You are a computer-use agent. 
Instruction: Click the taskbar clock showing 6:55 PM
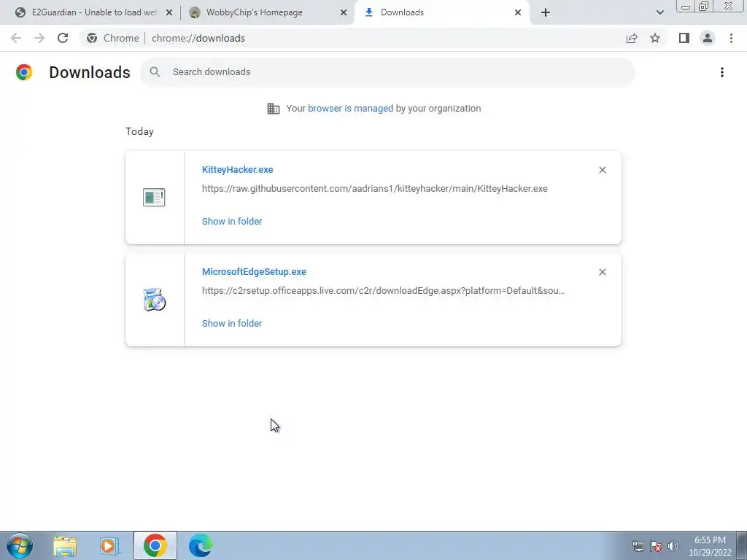pyautogui.click(x=710, y=546)
